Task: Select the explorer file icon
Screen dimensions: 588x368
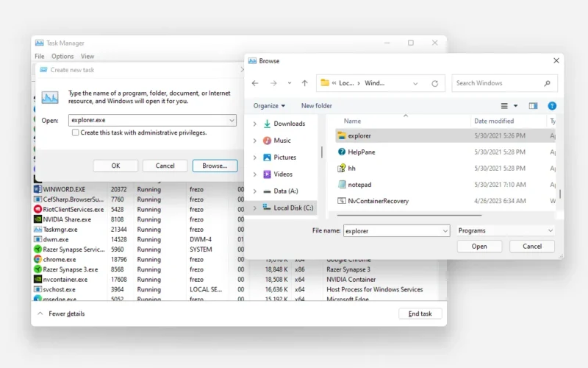Action: pos(341,135)
